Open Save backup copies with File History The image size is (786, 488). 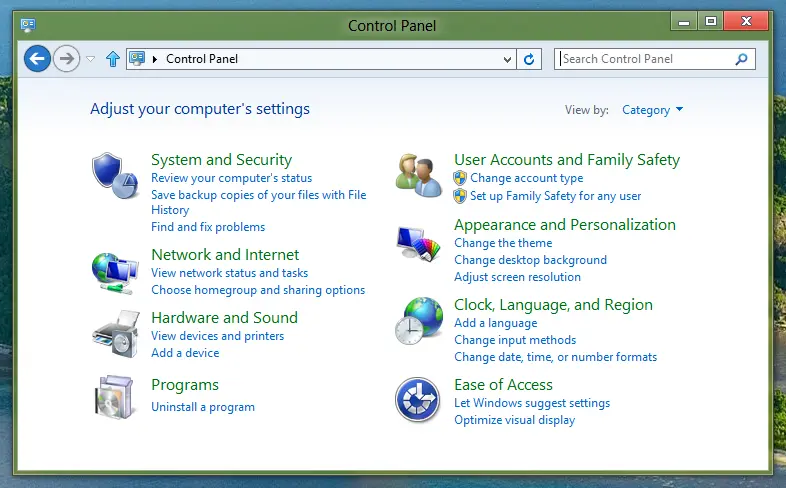(x=259, y=202)
